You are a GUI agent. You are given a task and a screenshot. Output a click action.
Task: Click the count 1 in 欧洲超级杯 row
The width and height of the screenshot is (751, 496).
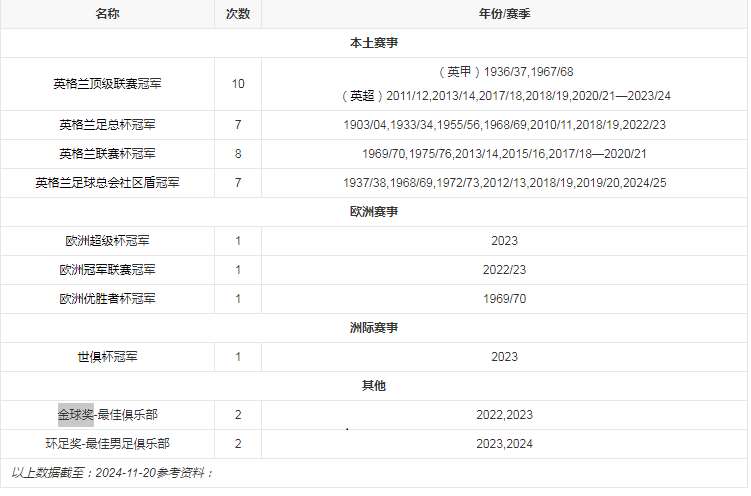[x=238, y=241]
